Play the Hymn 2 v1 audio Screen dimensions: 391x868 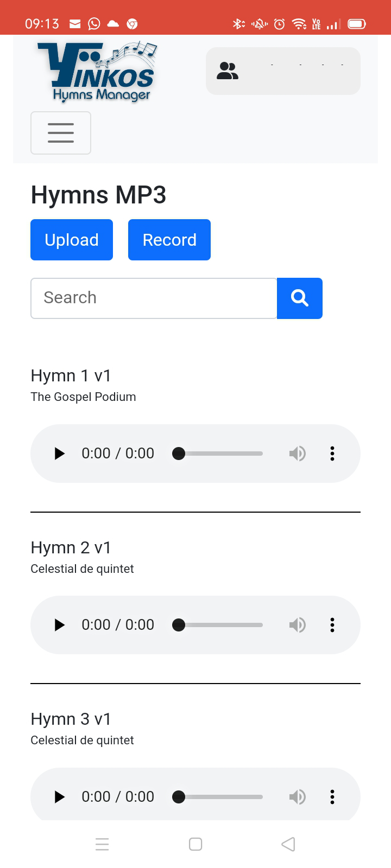pos(60,625)
